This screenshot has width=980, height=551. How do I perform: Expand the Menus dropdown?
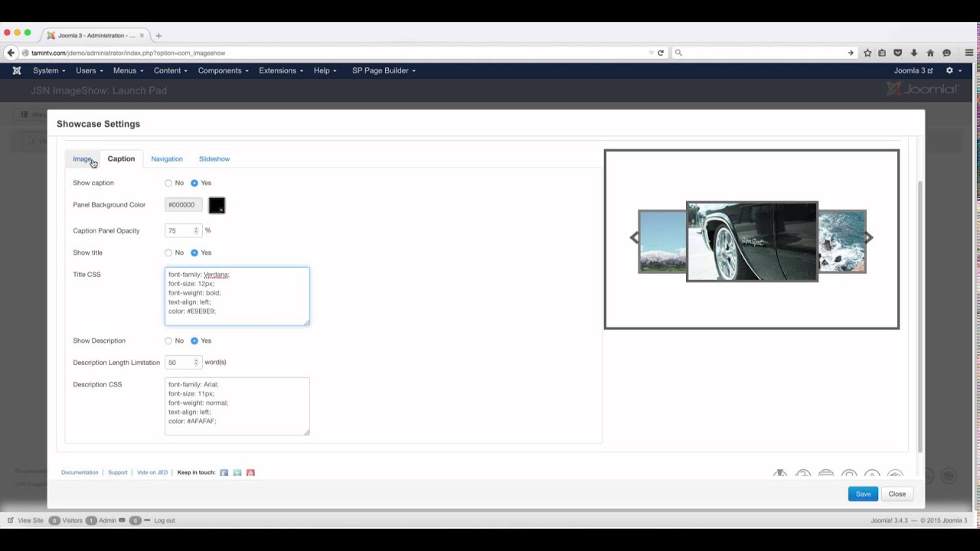click(128, 70)
